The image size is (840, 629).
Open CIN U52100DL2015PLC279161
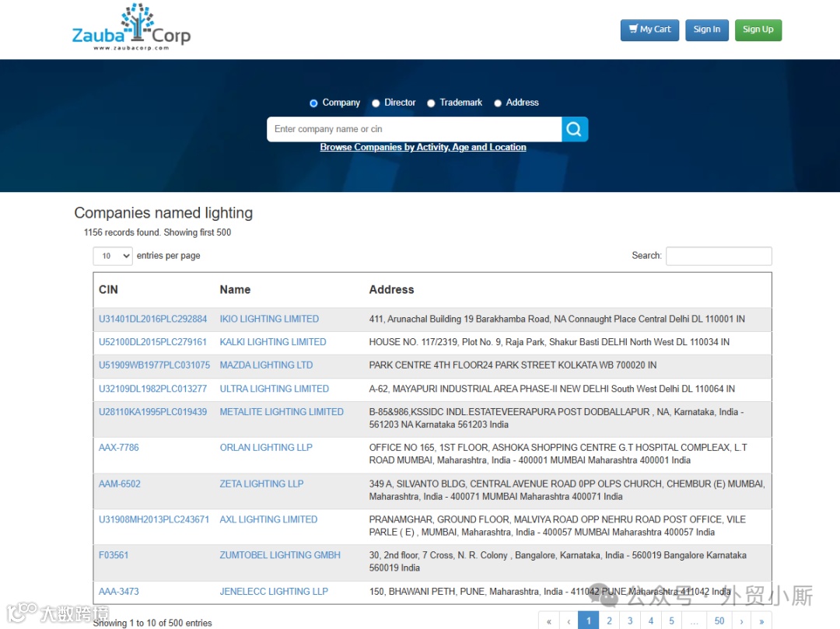click(x=152, y=342)
